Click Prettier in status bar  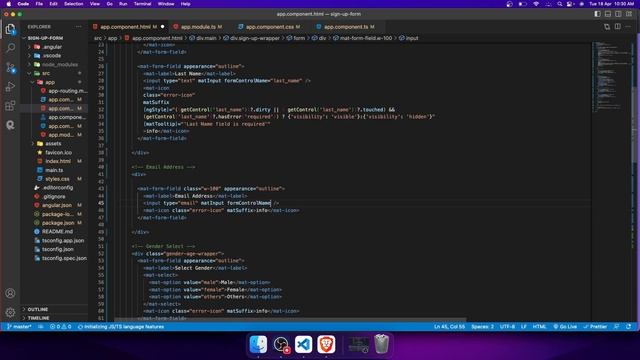point(595,327)
